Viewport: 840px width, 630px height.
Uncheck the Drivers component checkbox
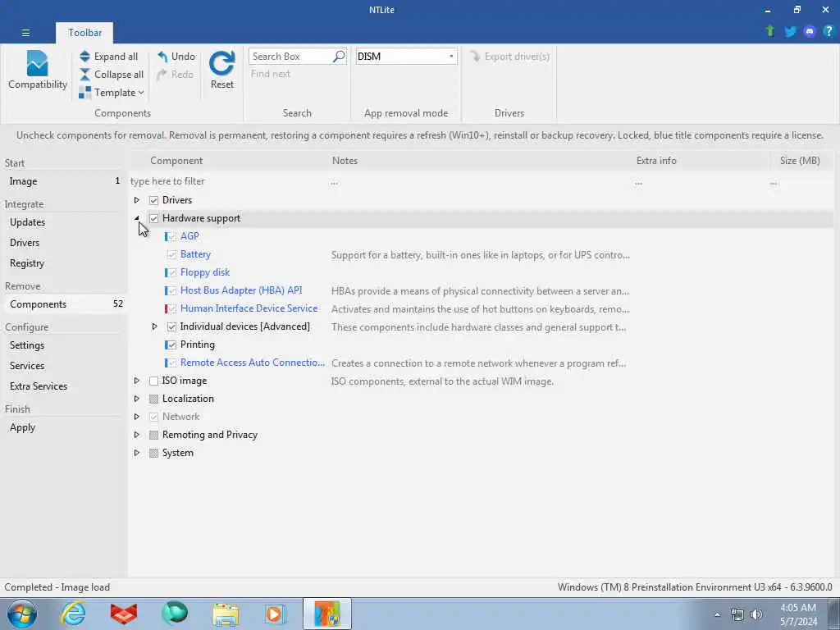coord(153,200)
